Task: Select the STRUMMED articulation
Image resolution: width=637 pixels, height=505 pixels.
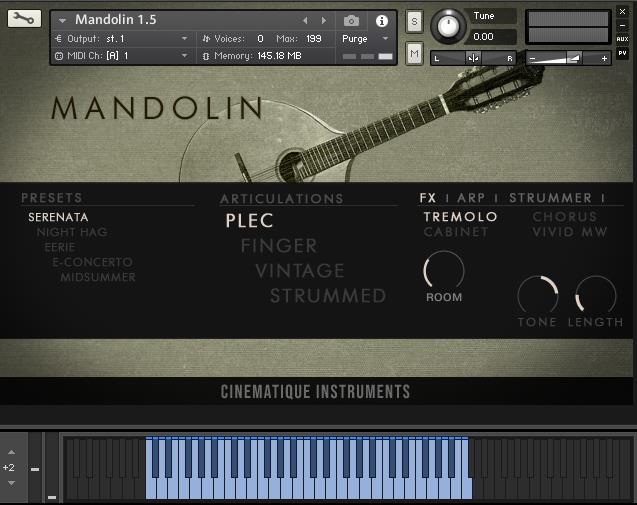Action: tap(328, 296)
